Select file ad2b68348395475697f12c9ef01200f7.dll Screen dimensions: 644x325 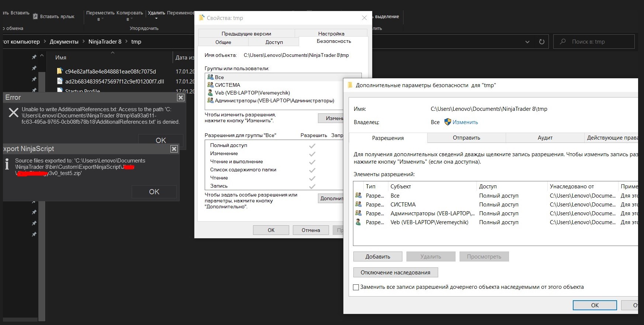coord(114,81)
